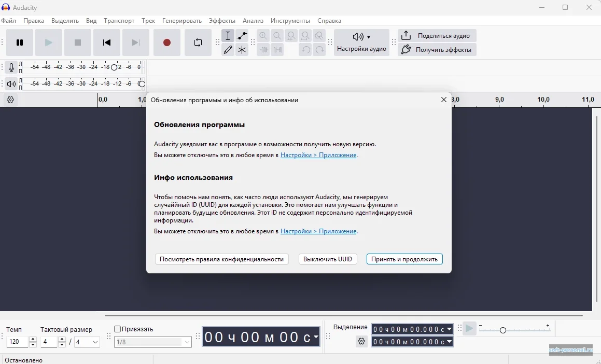This screenshot has width=601, height=364.
Task: Click the Темп tempo input field
Action: [18, 342]
